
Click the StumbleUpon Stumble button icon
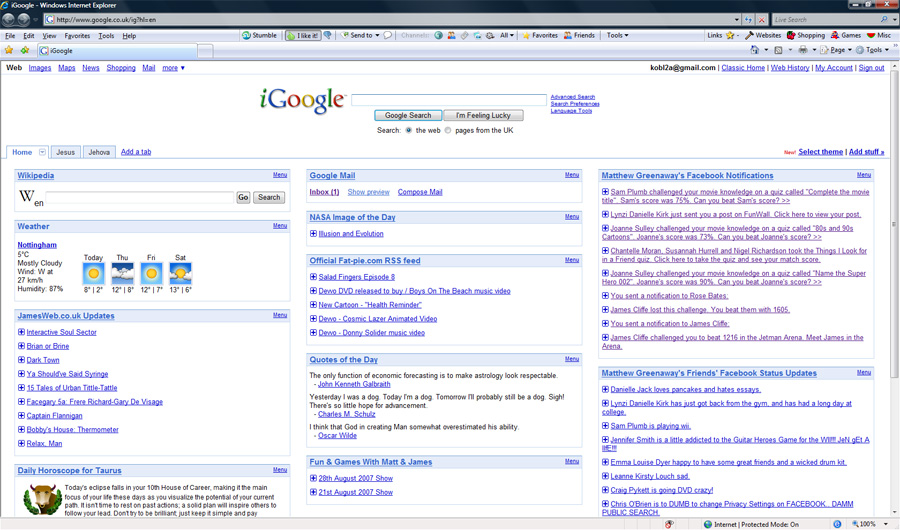pos(246,35)
